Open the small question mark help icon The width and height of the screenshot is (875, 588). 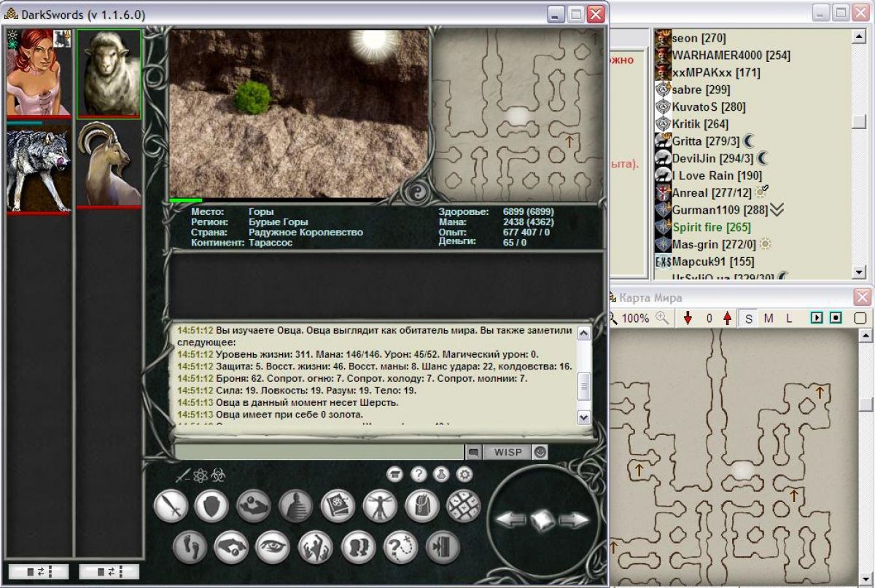pos(419,474)
